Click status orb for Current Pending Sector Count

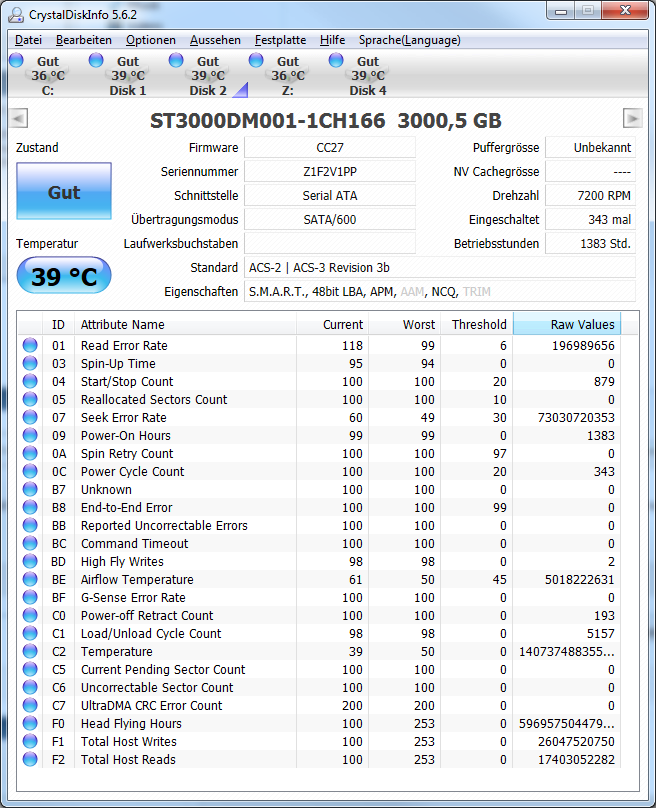[30, 669]
